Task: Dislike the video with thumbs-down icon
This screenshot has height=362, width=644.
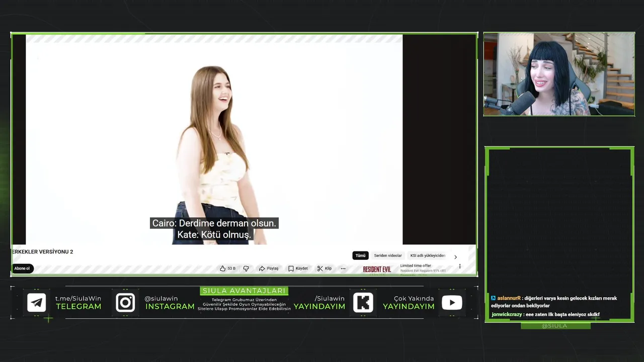Action: tap(246, 268)
